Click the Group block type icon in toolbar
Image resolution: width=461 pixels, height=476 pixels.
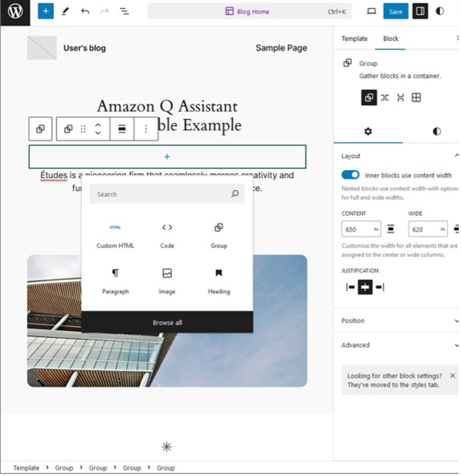(68, 129)
